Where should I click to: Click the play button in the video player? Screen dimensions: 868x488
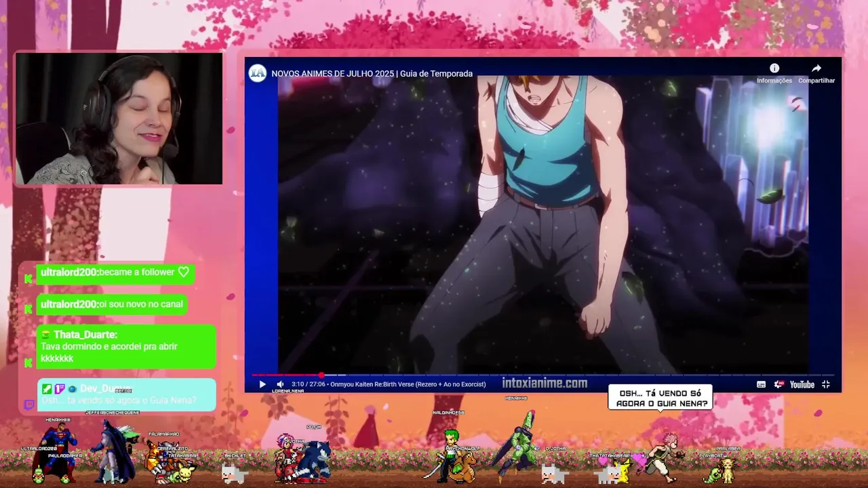pos(262,384)
